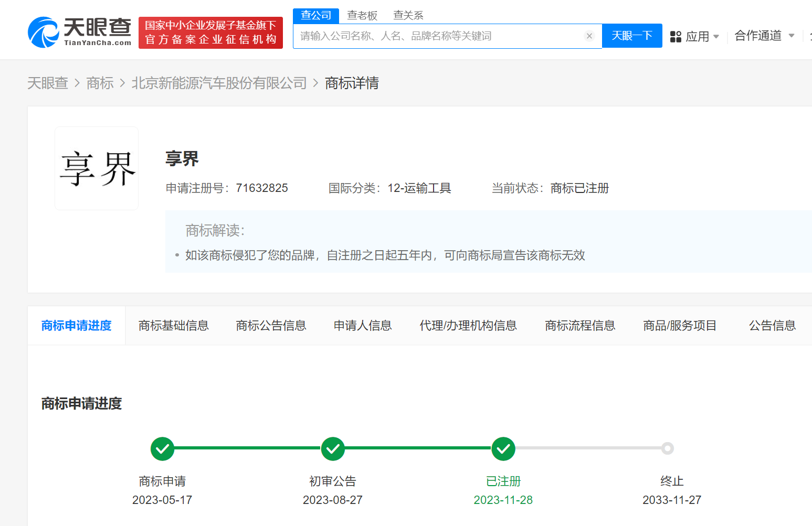Click the green check icon above 商标申请

pyautogui.click(x=162, y=449)
